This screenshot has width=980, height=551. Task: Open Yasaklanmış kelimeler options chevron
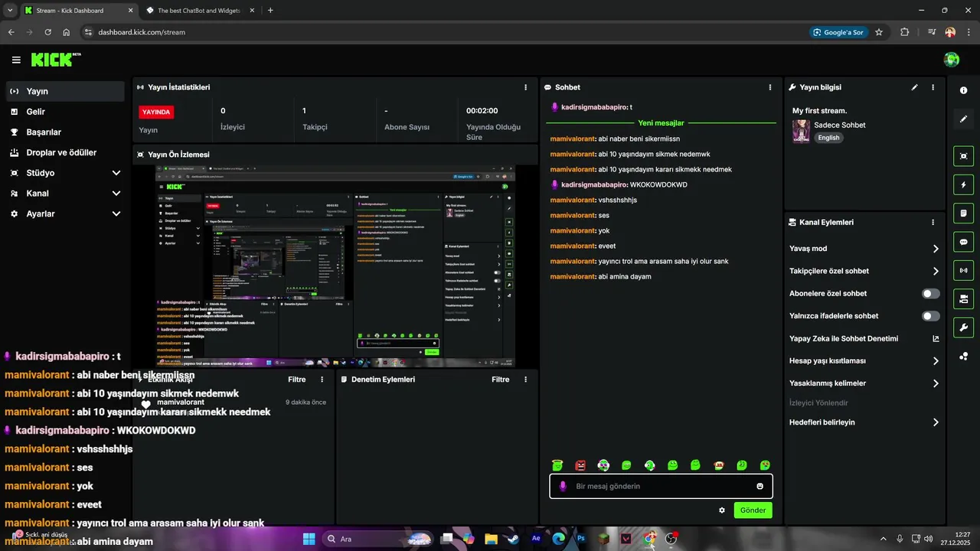[x=936, y=383]
